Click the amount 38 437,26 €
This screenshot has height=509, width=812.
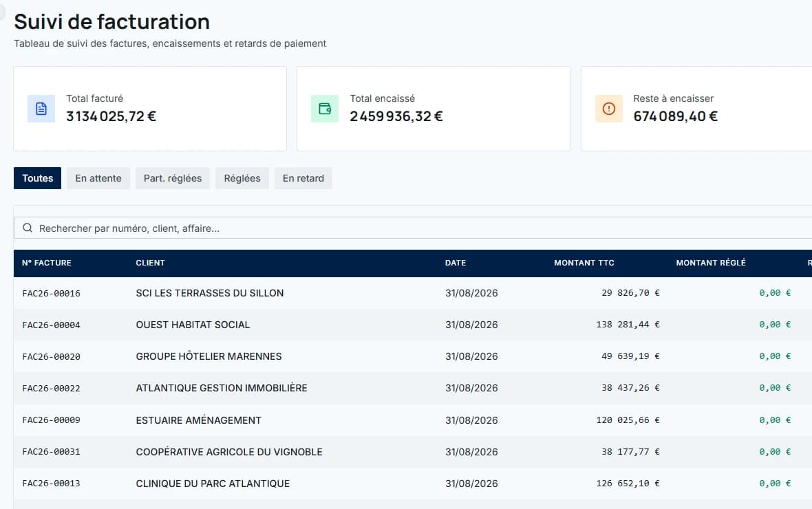(x=631, y=388)
